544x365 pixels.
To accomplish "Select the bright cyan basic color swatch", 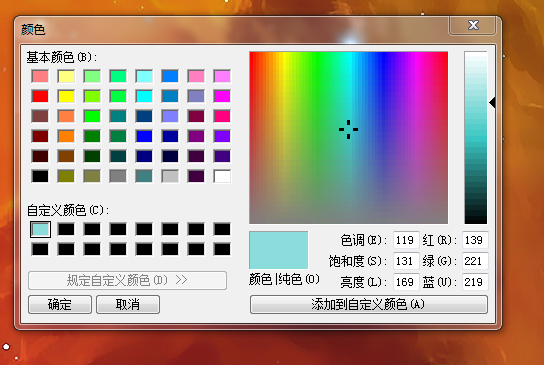I will (x=144, y=96).
